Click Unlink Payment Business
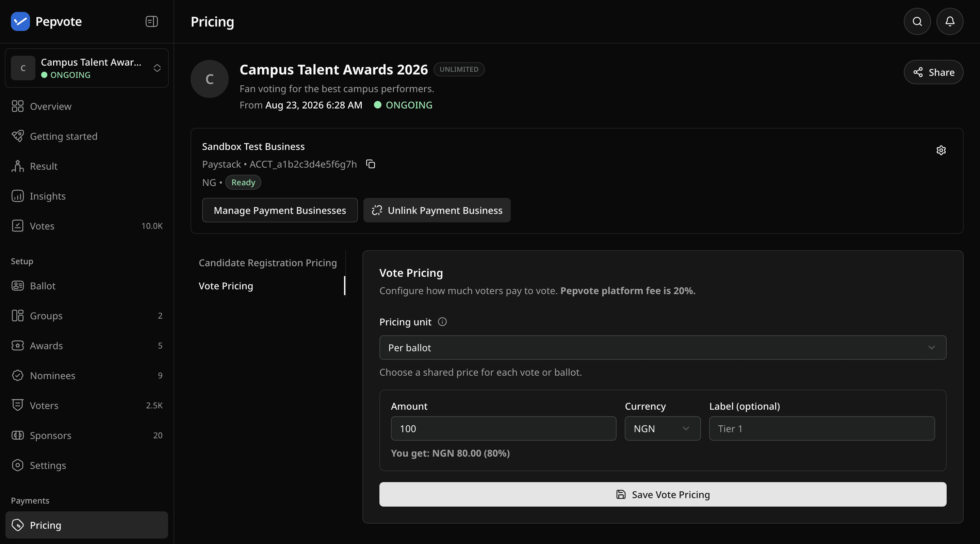The image size is (980, 544). point(437,210)
